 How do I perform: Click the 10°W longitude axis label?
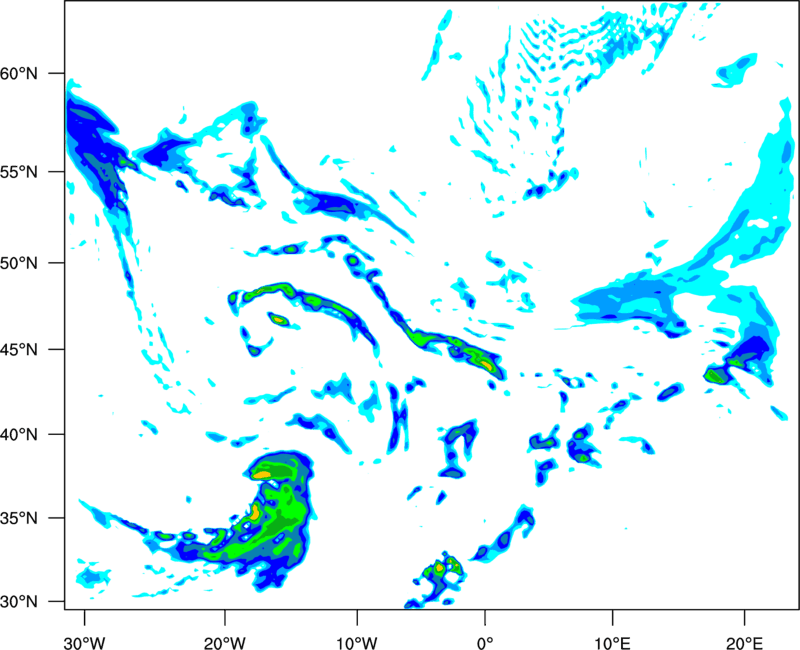pos(357,643)
